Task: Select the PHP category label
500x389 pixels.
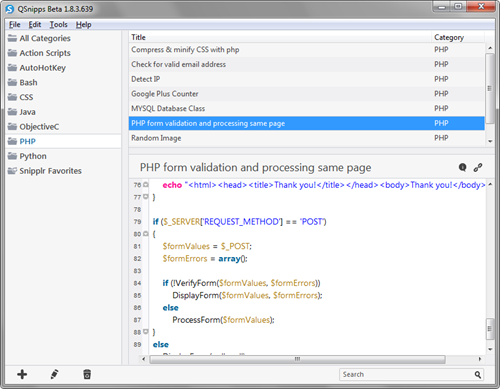Action: [x=27, y=141]
